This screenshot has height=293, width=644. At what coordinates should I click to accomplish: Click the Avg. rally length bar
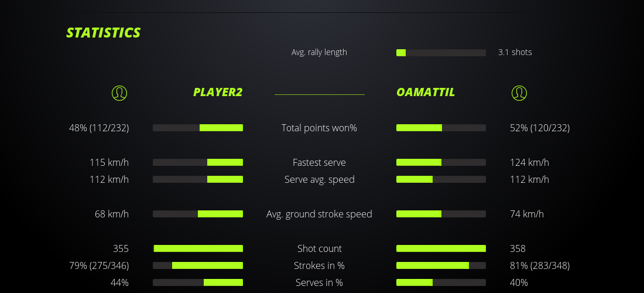[x=441, y=53]
